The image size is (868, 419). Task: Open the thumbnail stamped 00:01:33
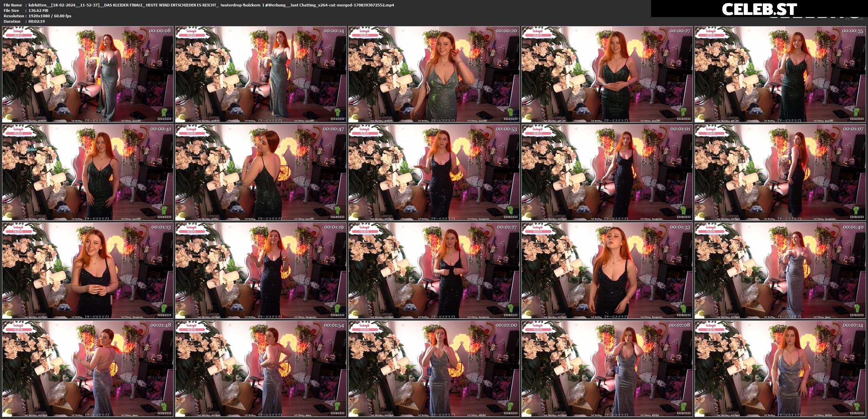point(607,271)
